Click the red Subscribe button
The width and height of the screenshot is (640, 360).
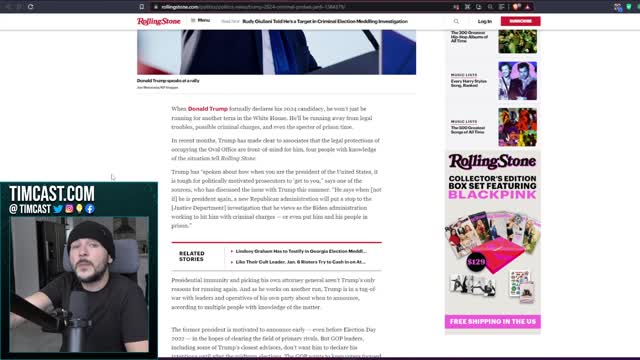520,21
